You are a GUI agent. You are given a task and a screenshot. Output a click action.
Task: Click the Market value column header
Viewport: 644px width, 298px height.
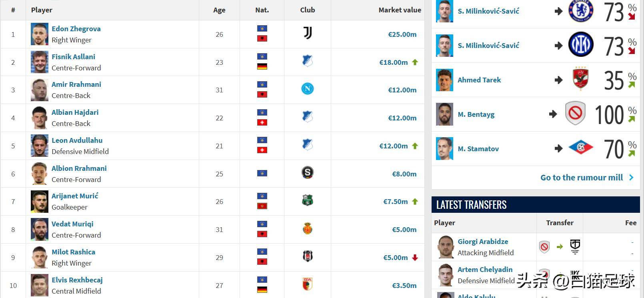point(400,10)
